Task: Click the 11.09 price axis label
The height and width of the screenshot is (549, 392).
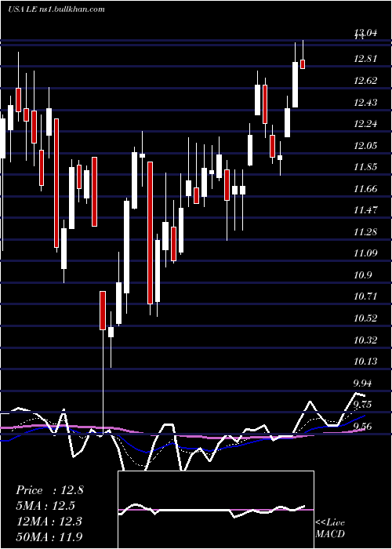Action: (x=365, y=253)
